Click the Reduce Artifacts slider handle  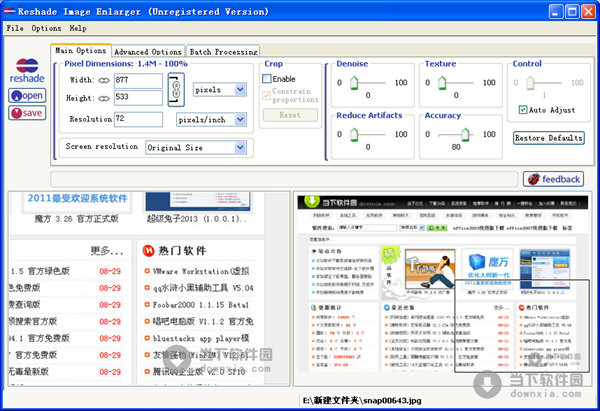[354, 134]
